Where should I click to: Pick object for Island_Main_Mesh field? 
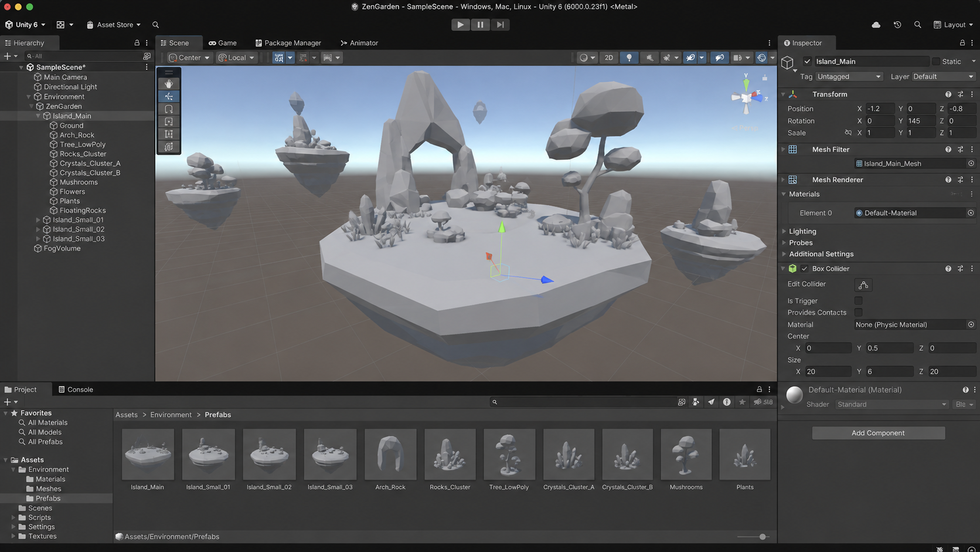point(971,164)
